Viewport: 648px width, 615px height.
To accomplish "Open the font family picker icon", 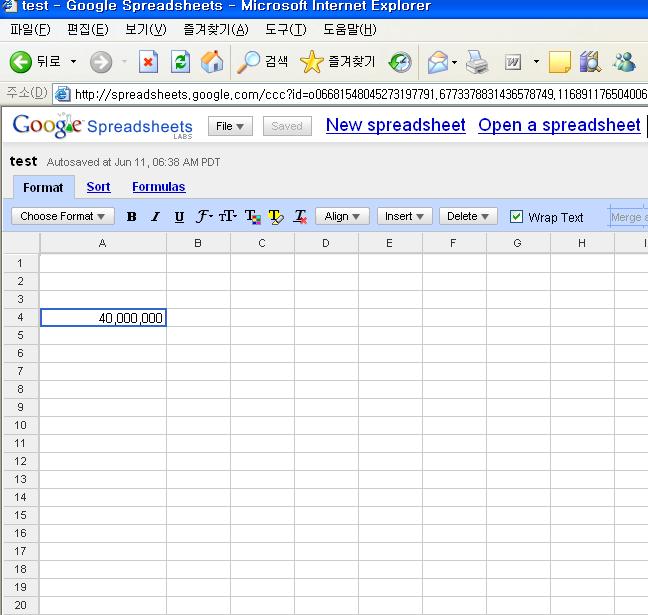I will click(204, 217).
